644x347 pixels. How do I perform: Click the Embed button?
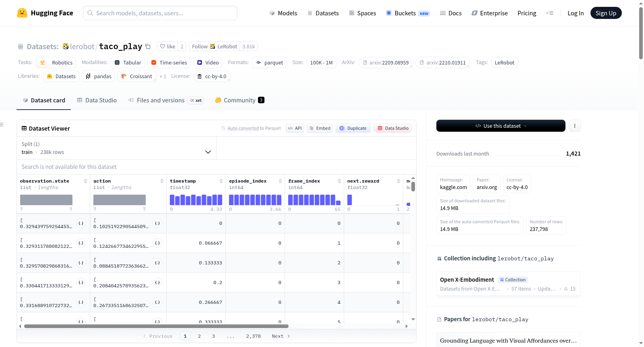pos(320,128)
